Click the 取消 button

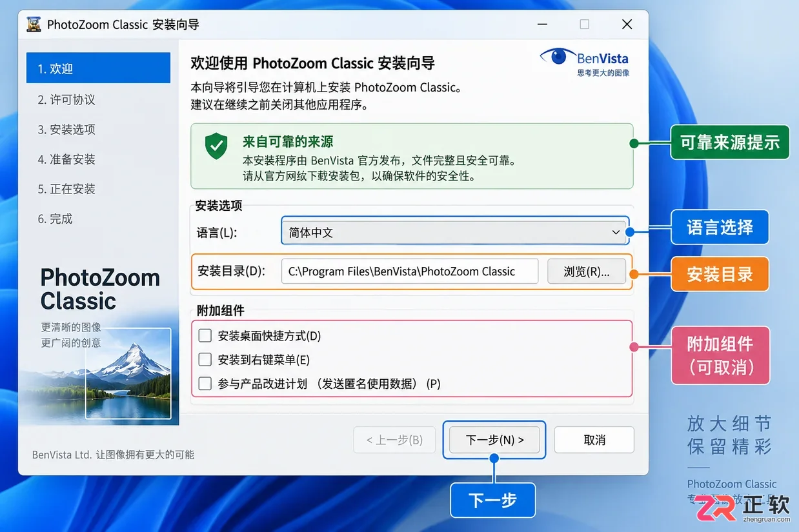tap(594, 440)
